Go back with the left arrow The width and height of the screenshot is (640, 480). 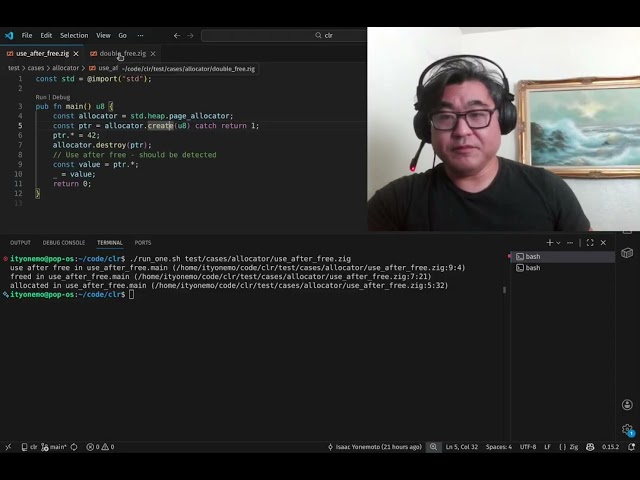pyautogui.click(x=177, y=36)
